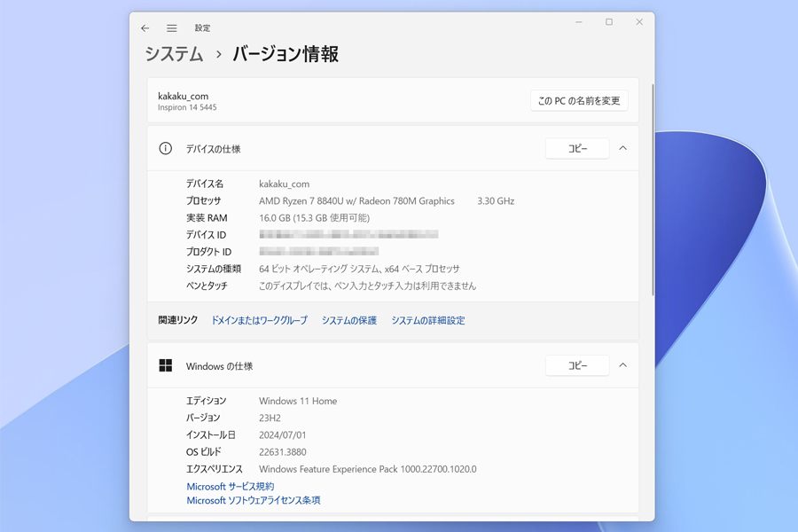This screenshot has width=798, height=532.
Task: Open システムの詳細設定 link
Action: [428, 320]
